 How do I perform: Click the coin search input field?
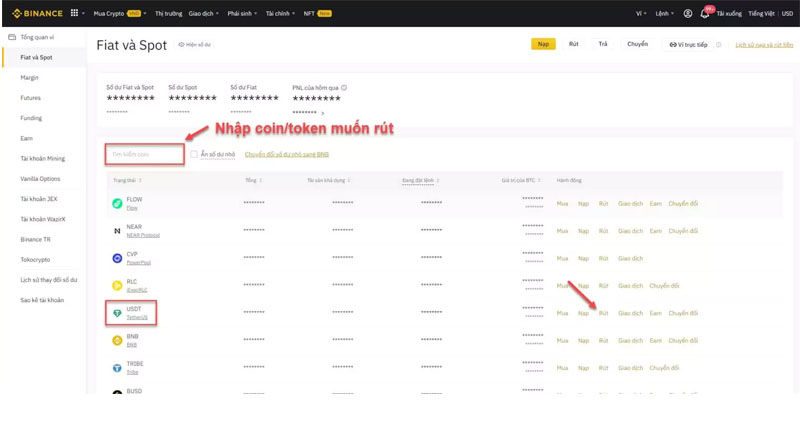click(144, 154)
